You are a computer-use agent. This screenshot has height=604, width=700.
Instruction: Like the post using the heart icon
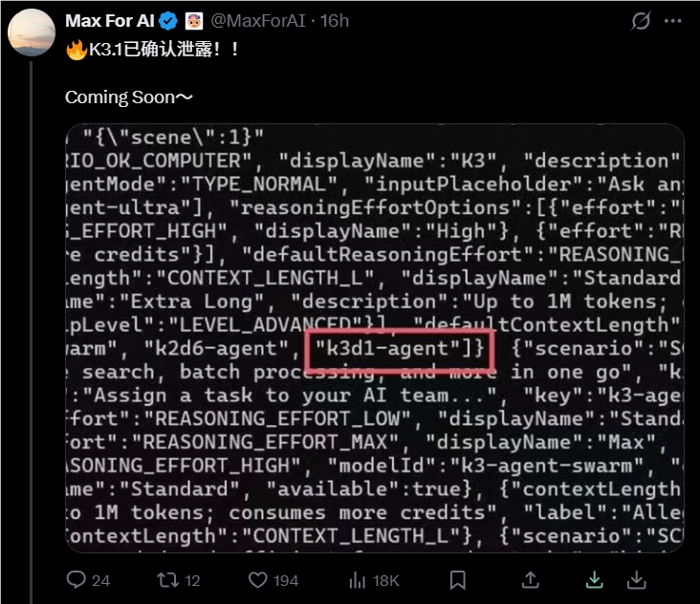pos(257,580)
